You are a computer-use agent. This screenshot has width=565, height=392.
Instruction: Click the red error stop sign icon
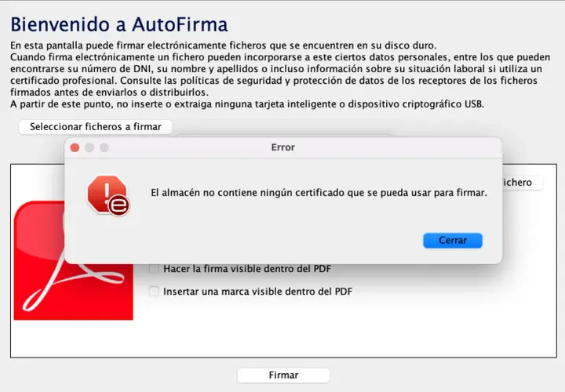click(x=108, y=195)
